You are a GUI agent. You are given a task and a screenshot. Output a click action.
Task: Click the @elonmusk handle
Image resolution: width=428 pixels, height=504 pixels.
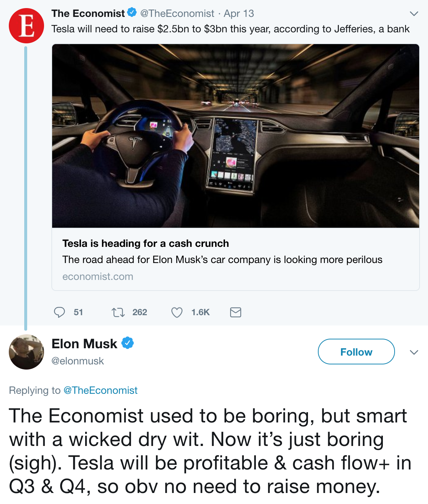tap(78, 361)
